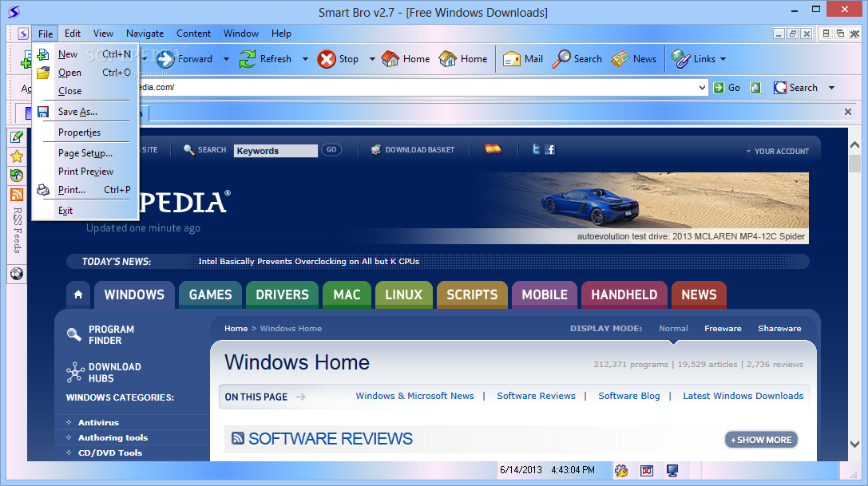Expand the Stop dropdown arrow
Viewport: 868px width, 486px height.
point(372,59)
